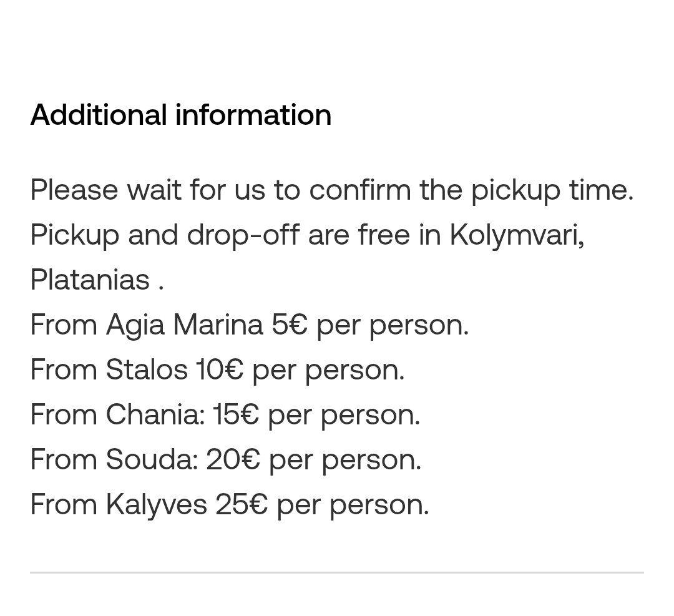Click the words Agia Marina
The width and height of the screenshot is (674, 616).
[184, 325]
